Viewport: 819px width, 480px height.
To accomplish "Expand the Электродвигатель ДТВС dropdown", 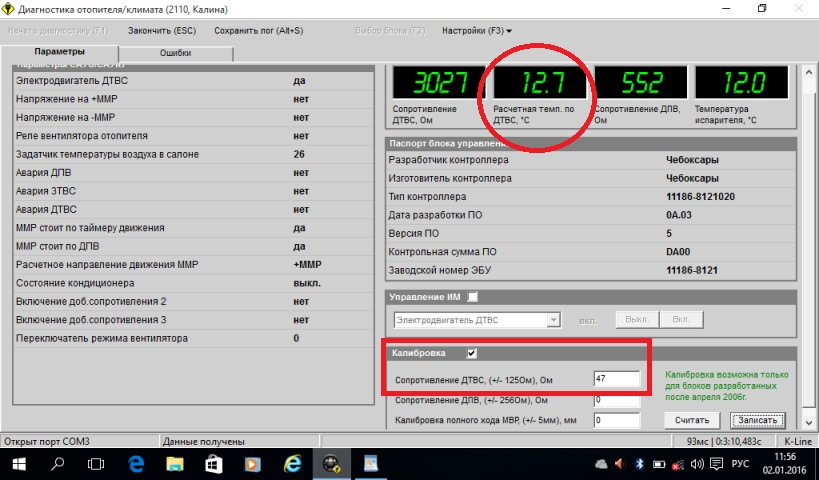I will point(553,320).
